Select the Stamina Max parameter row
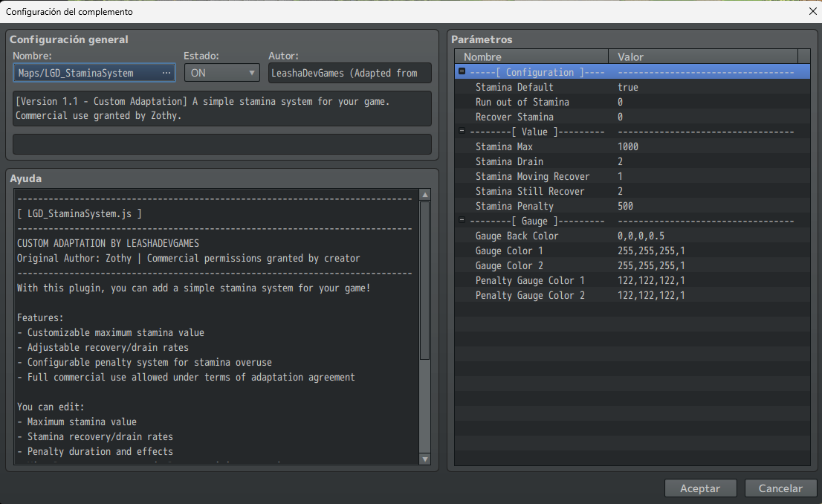Image resolution: width=822 pixels, height=504 pixels. coord(632,146)
